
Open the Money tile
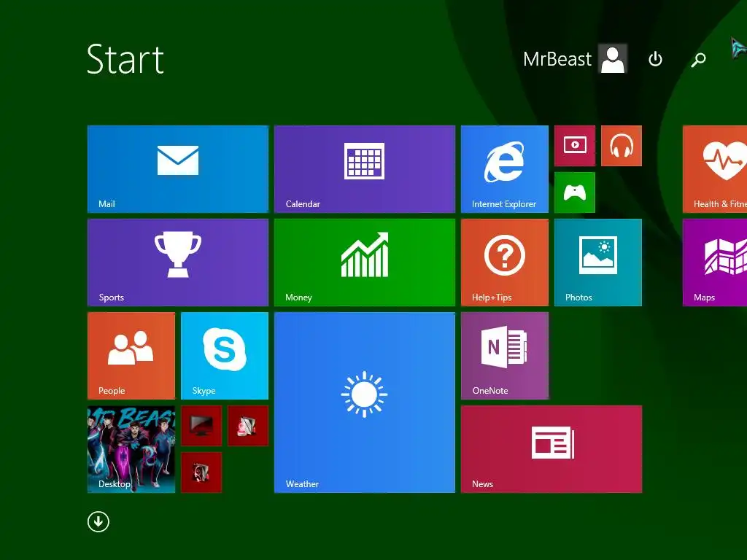click(x=365, y=262)
